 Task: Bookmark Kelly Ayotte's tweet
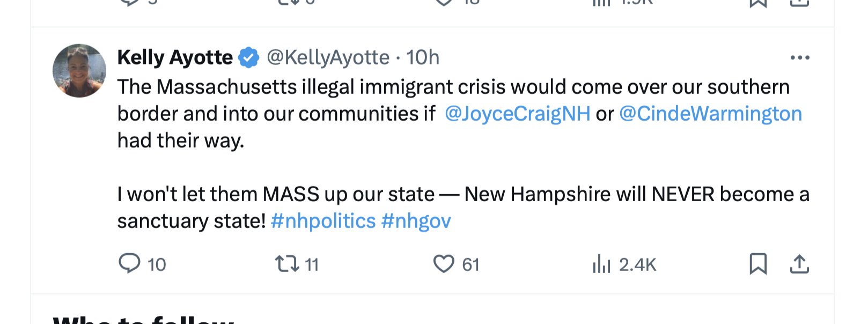pos(757,264)
